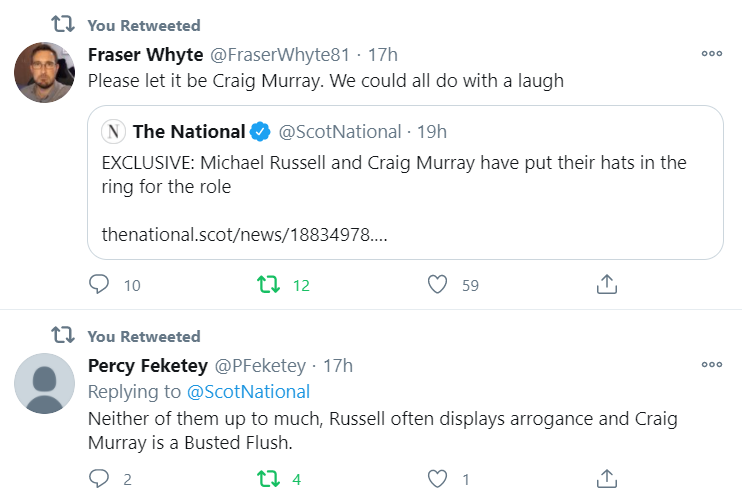The image size is (743, 500).
Task: Open the quoted National tweet text
Action: [x=394, y=172]
